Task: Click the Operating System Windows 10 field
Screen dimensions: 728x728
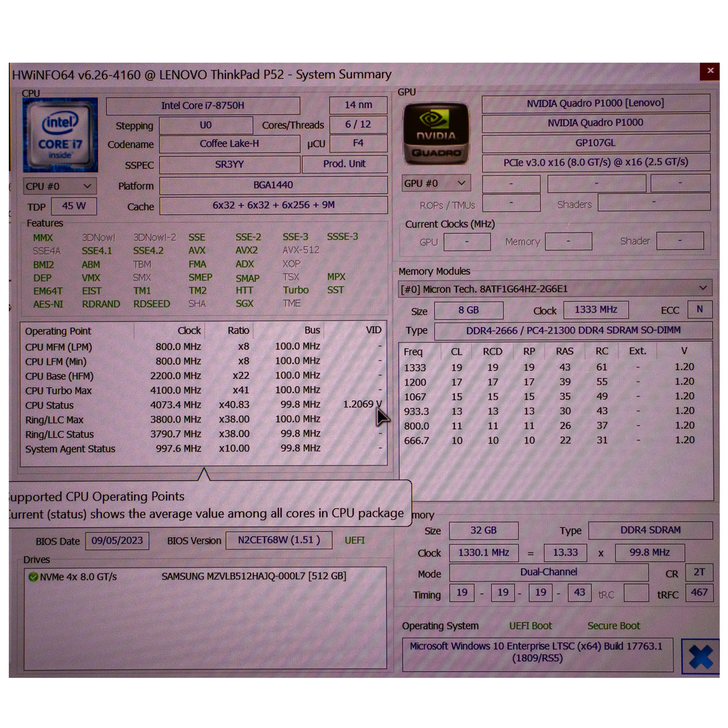Action: pyautogui.click(x=537, y=652)
